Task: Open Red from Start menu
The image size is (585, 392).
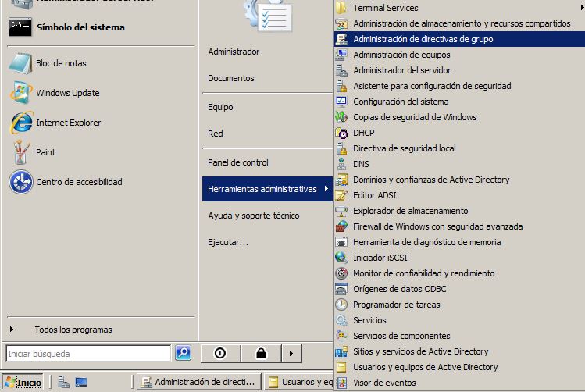Action: [216, 134]
